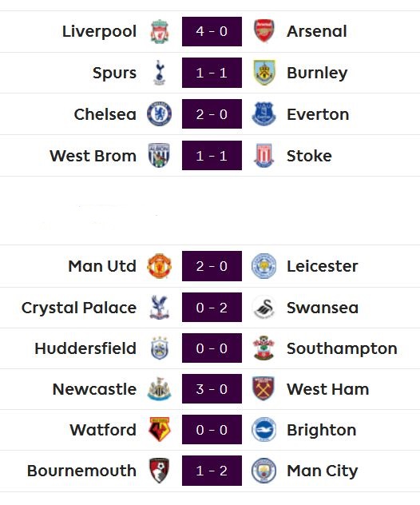
Task: Open the Liverpool 4 - 0 score box
Action: (212, 32)
